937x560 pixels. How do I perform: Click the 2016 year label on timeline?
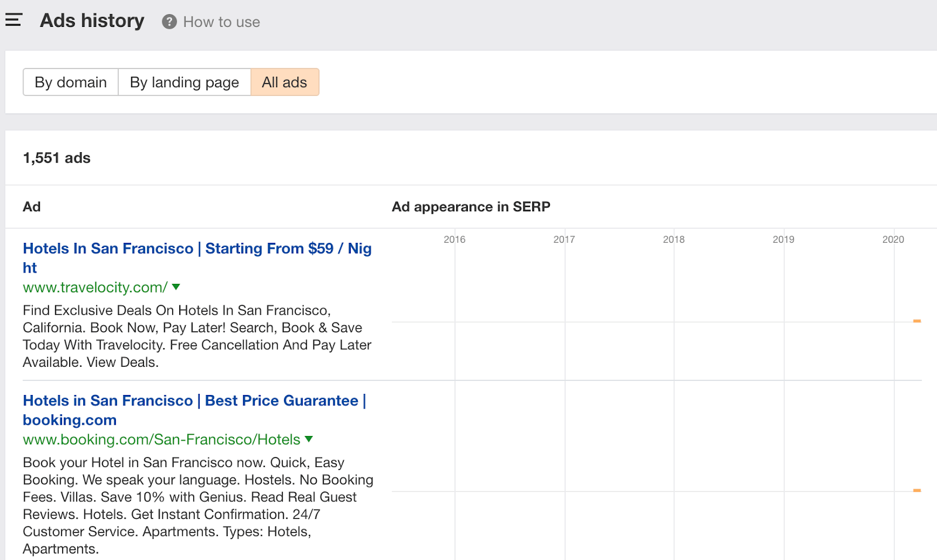pos(454,239)
